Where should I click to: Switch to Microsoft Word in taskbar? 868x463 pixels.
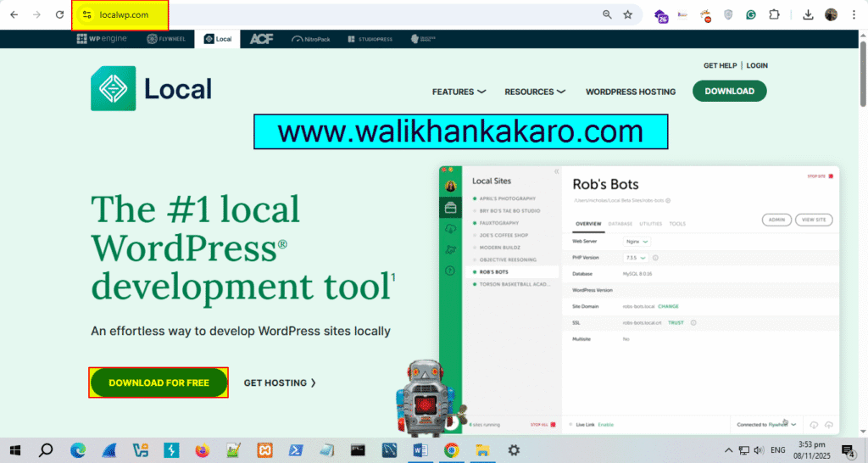(420, 450)
